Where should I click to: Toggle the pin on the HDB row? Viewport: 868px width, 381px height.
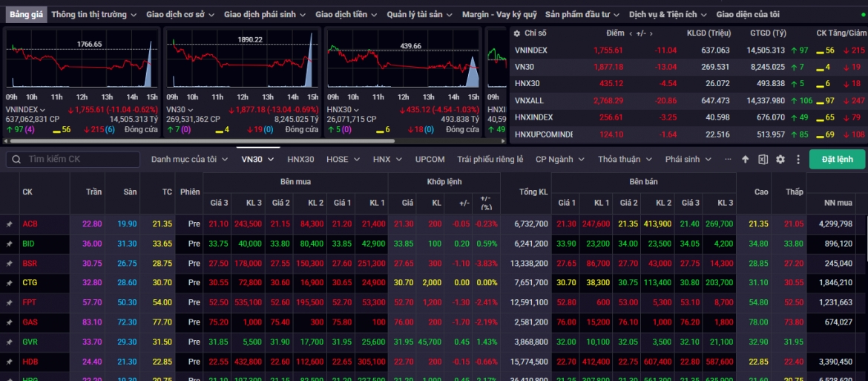click(x=9, y=362)
